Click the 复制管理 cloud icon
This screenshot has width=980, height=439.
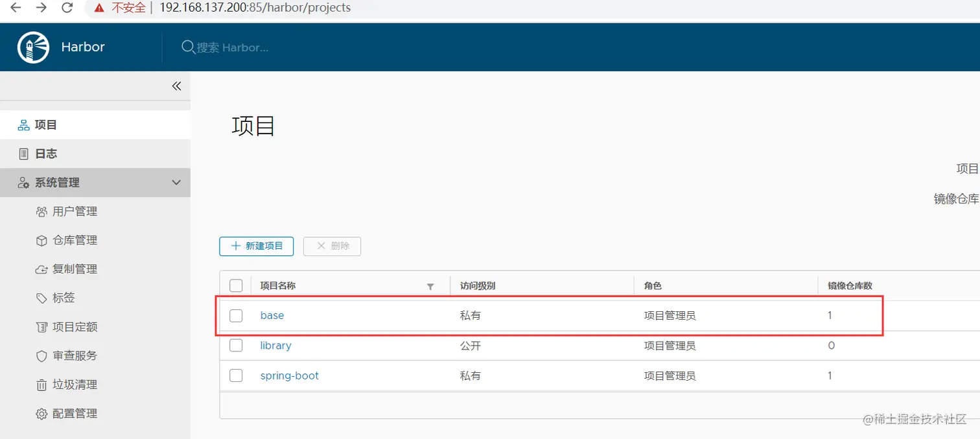(41, 269)
